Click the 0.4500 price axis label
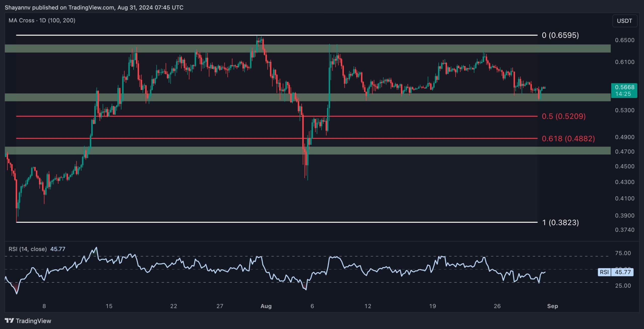The image size is (644, 329). (625, 166)
